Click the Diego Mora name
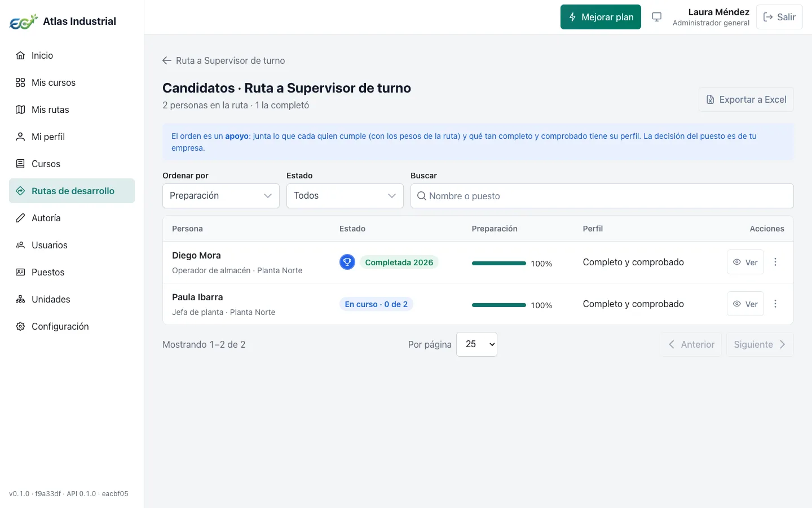The image size is (812, 508). pyautogui.click(x=196, y=255)
